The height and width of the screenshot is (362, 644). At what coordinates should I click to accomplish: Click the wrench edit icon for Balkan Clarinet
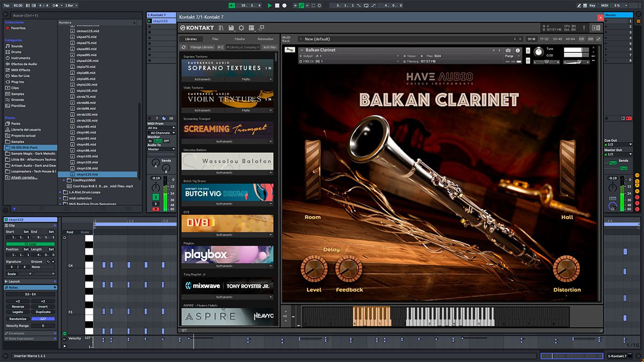tap(290, 50)
